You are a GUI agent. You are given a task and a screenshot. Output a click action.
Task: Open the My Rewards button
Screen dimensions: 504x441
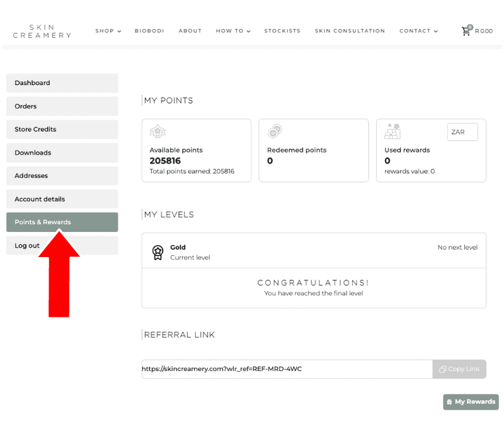pyautogui.click(x=471, y=402)
